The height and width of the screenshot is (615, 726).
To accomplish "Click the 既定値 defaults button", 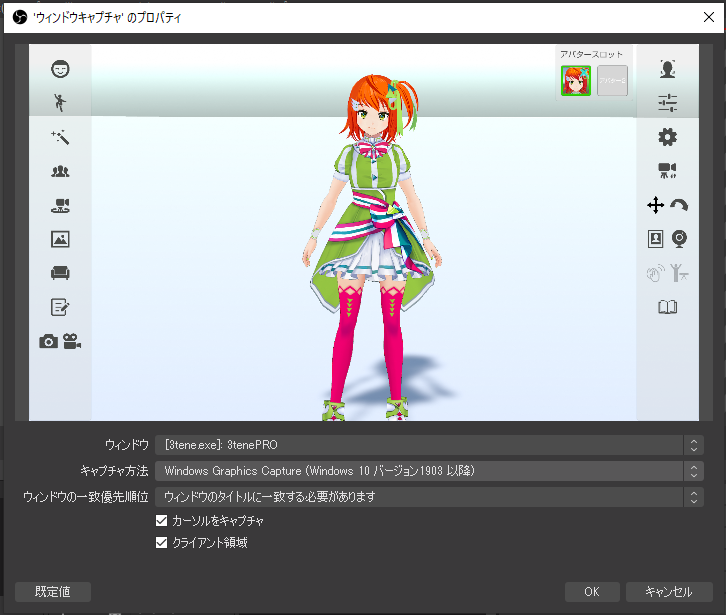I will click(x=53, y=592).
